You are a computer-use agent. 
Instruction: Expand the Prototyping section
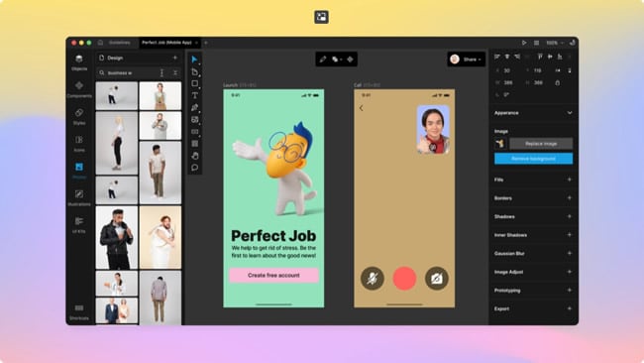pyautogui.click(x=570, y=291)
